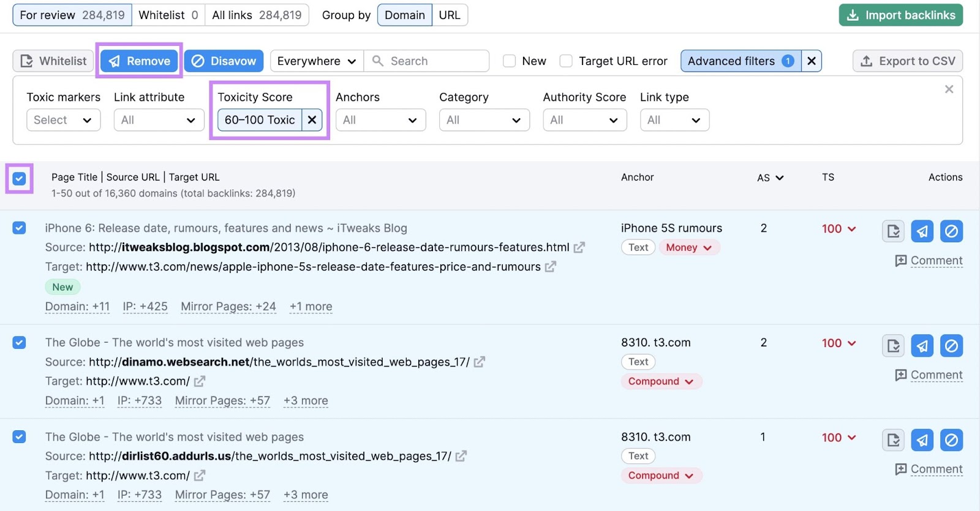Send removal icon in dinamo.websearch.net row
This screenshot has width=980, height=511.
(x=922, y=346)
